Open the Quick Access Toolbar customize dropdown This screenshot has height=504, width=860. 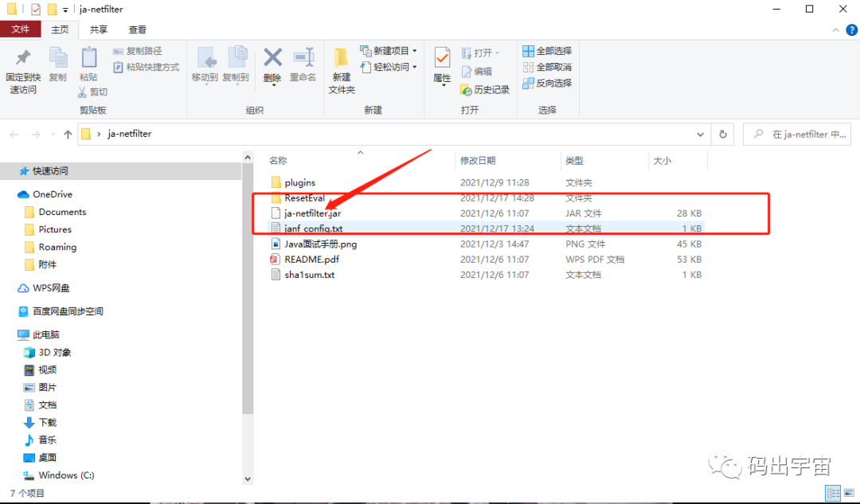coord(65,10)
